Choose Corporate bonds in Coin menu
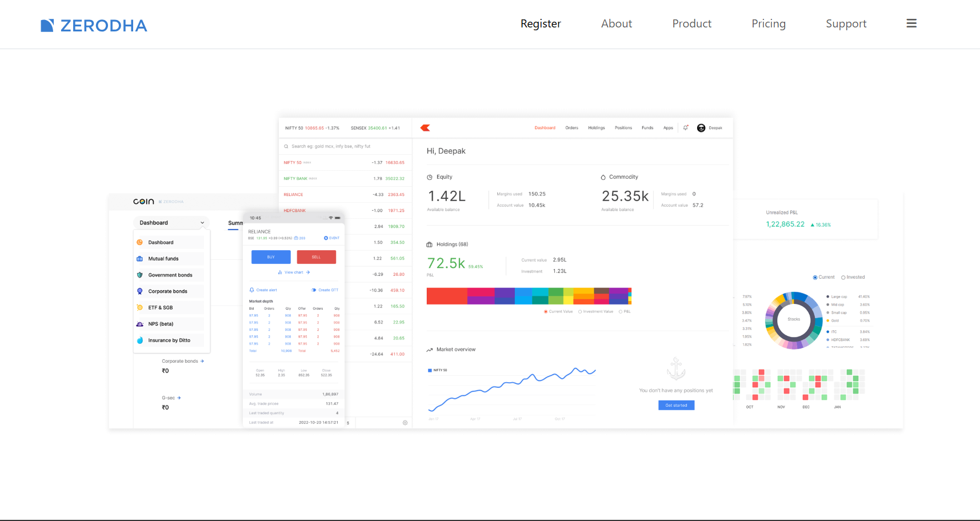The image size is (980, 521). [x=170, y=291]
